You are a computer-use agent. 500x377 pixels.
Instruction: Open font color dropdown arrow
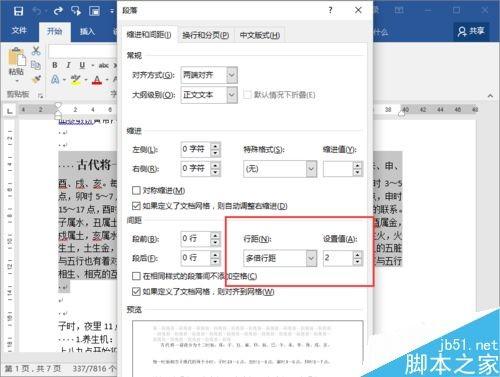(107, 80)
